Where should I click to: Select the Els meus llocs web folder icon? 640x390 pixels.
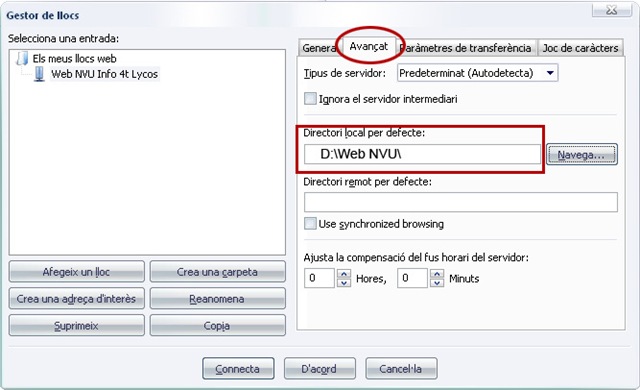click(x=22, y=58)
